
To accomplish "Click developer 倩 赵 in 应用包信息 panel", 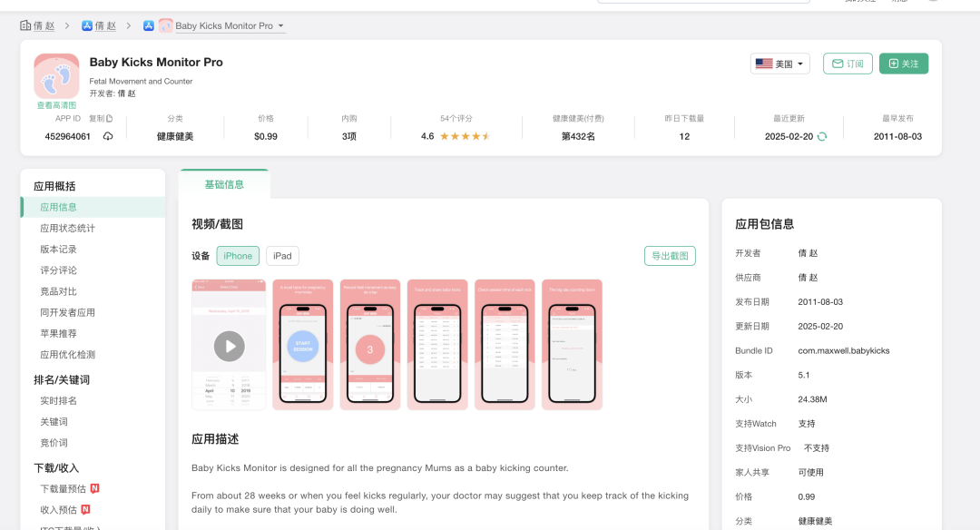I will tap(808, 253).
